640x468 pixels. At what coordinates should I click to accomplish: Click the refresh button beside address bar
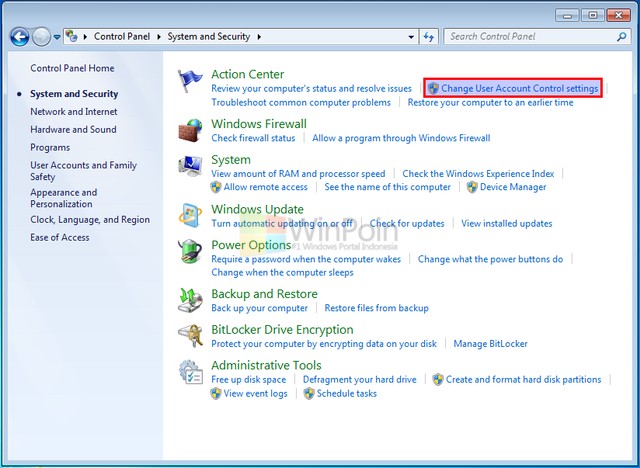429,37
